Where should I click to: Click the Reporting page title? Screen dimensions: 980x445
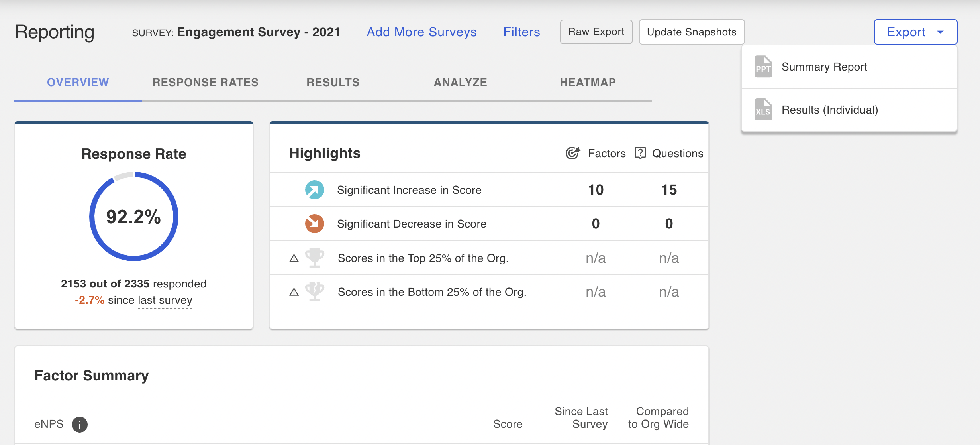click(55, 32)
